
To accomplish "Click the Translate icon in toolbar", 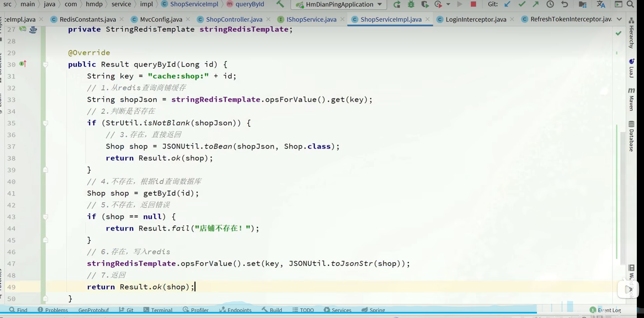I will [601, 4].
